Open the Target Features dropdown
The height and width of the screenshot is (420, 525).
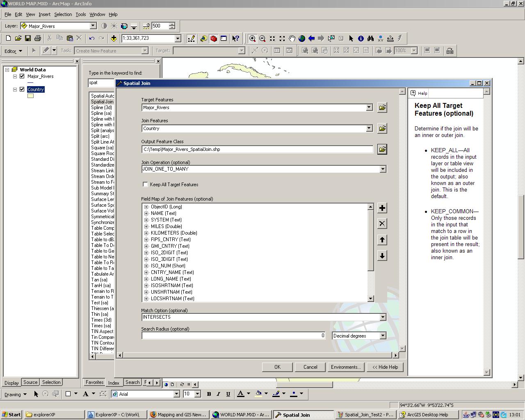(x=369, y=107)
